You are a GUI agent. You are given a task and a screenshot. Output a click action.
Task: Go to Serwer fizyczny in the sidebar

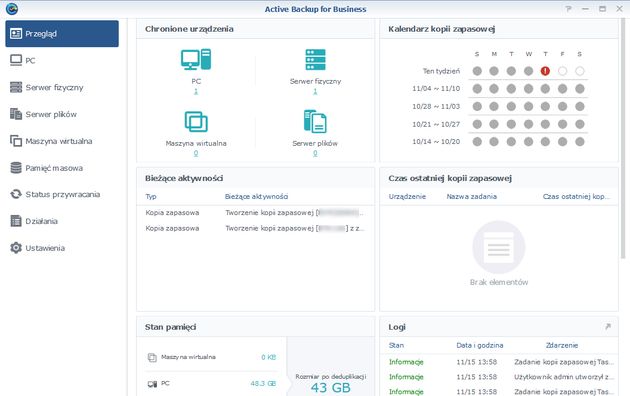pos(62,87)
